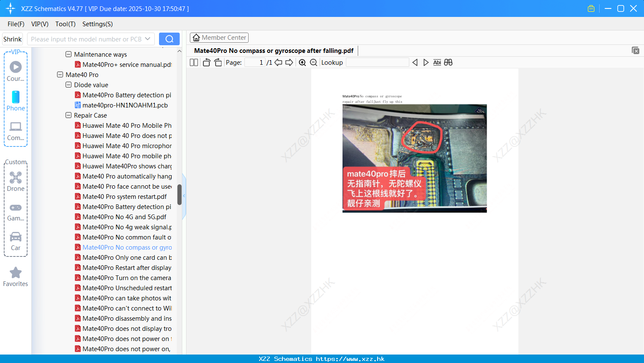This screenshot has width=644, height=363.
Task: Click the XZZ website link in status bar
Action: (350, 359)
